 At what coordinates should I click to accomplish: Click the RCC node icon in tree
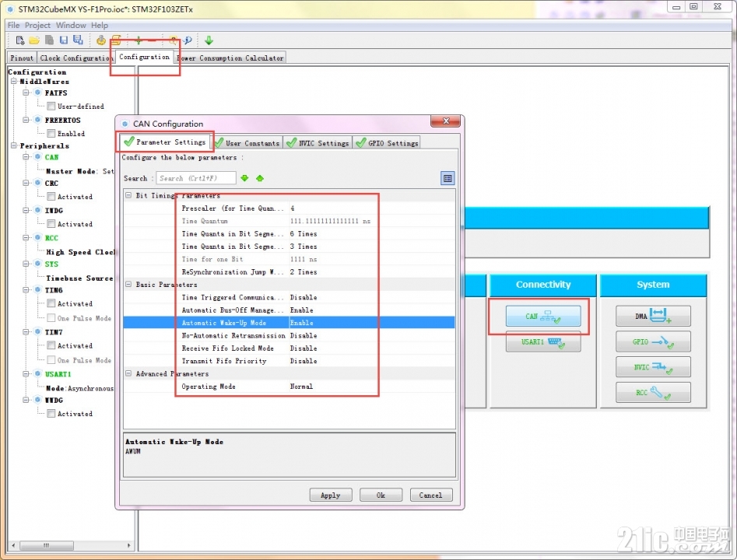coord(37,237)
